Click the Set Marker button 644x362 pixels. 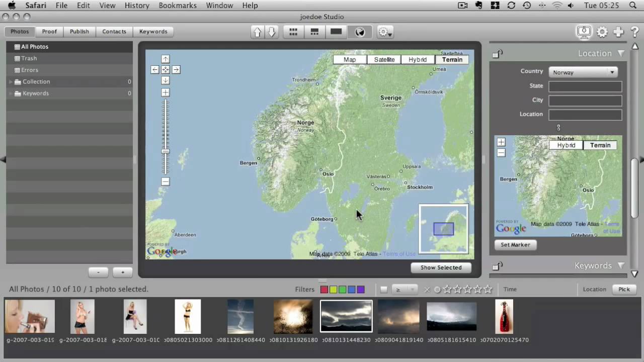point(515,245)
